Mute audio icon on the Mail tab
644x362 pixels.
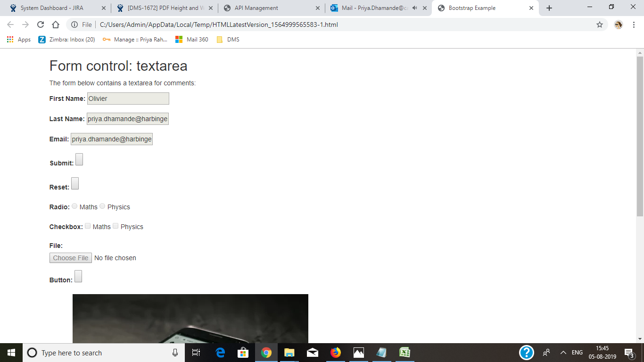(414, 8)
